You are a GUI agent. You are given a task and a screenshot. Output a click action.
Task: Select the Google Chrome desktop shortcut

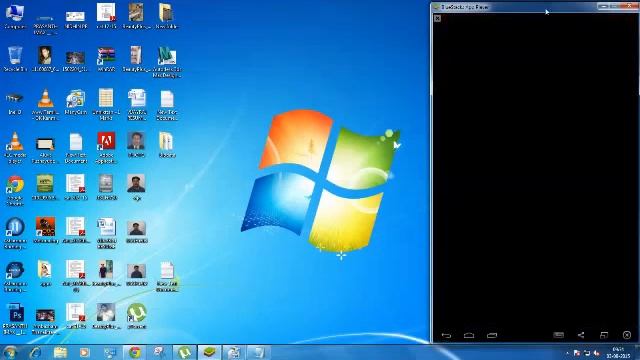pyautogui.click(x=15, y=191)
